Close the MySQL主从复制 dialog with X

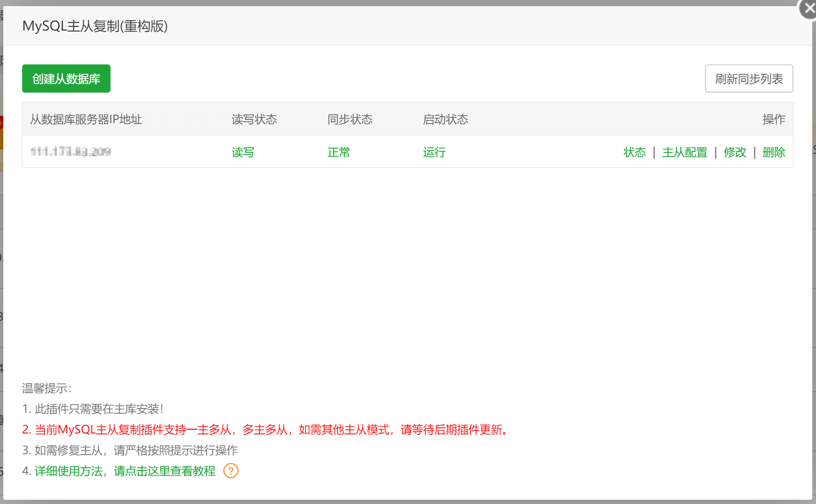click(808, 9)
